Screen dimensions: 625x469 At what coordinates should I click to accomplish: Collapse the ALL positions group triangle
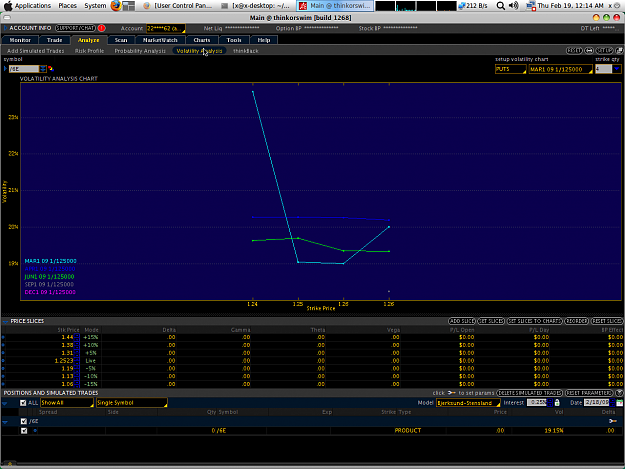(5, 403)
